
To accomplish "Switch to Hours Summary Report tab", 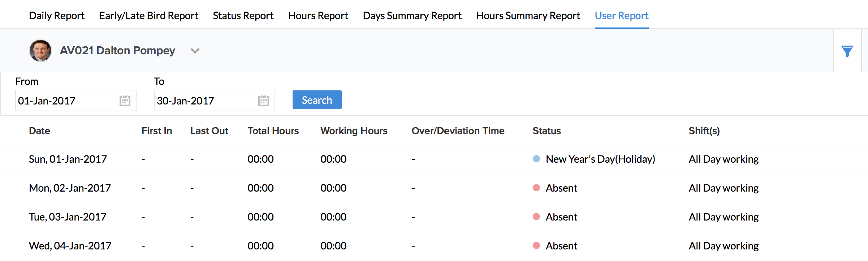I will click(x=528, y=16).
